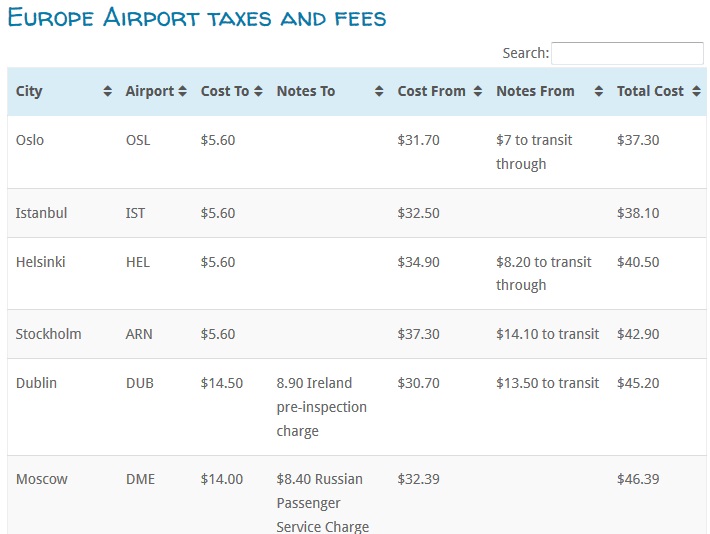The height and width of the screenshot is (534, 710).
Task: Click Stockholm's ARN airport code
Action: pos(139,334)
